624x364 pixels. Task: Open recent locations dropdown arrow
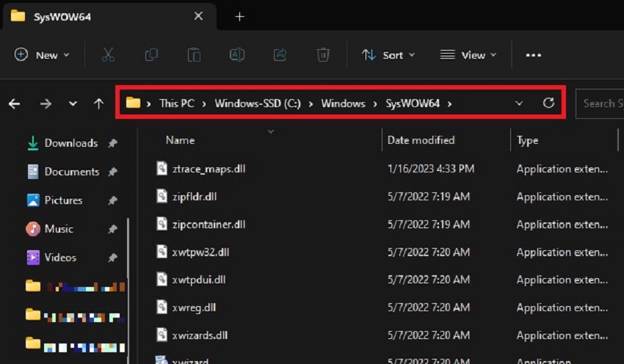(73, 103)
